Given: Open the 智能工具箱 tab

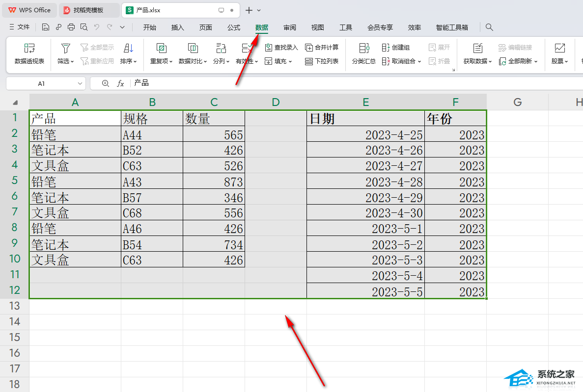Looking at the screenshot, I should tap(452, 27).
